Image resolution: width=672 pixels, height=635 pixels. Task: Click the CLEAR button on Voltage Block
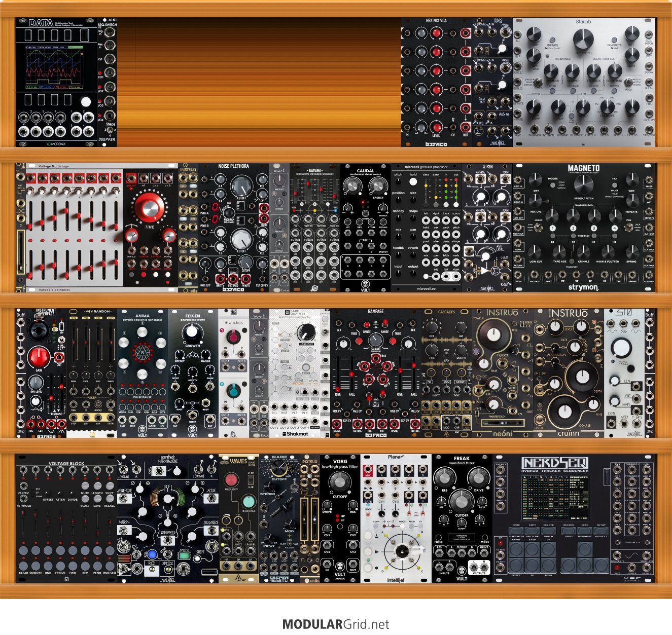pos(24,565)
